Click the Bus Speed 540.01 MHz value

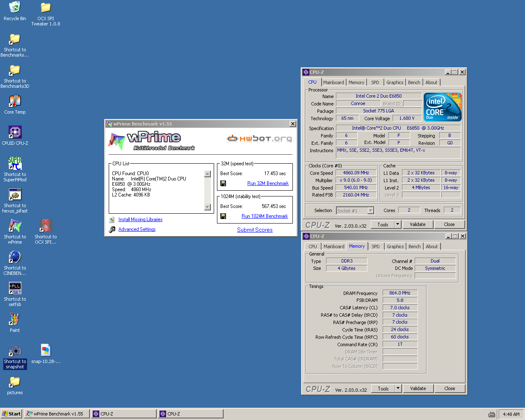point(356,187)
